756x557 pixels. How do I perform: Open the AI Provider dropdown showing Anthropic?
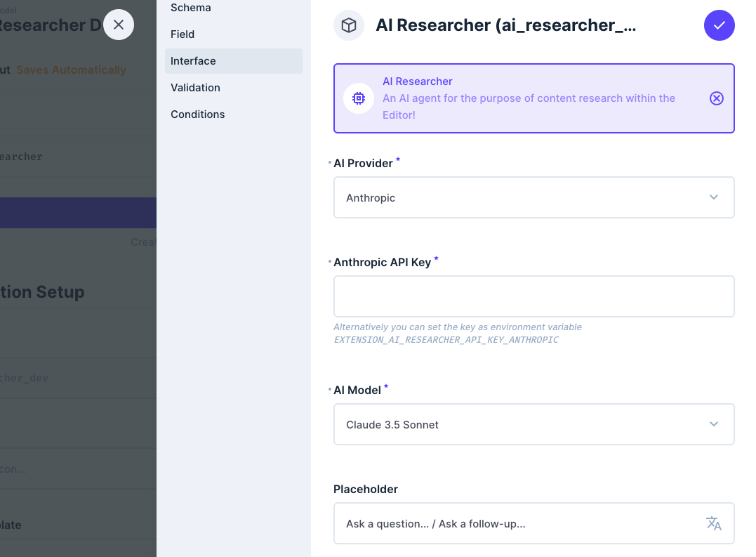[x=533, y=197]
